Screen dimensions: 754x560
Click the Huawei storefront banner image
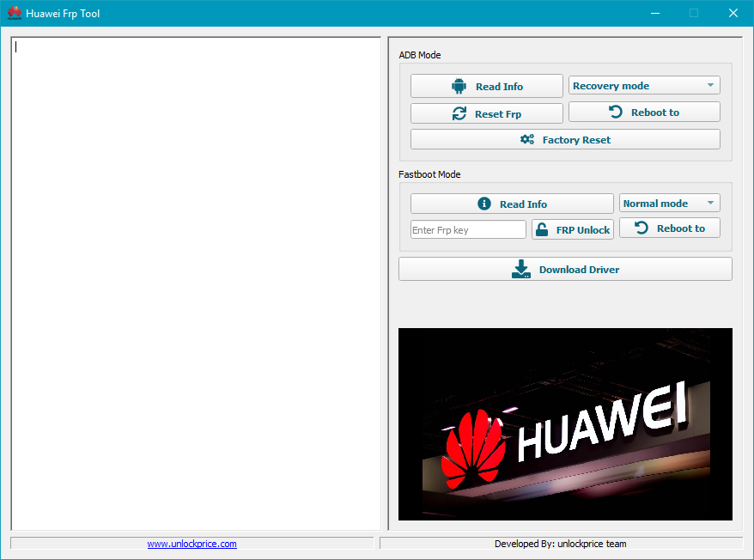(565, 423)
